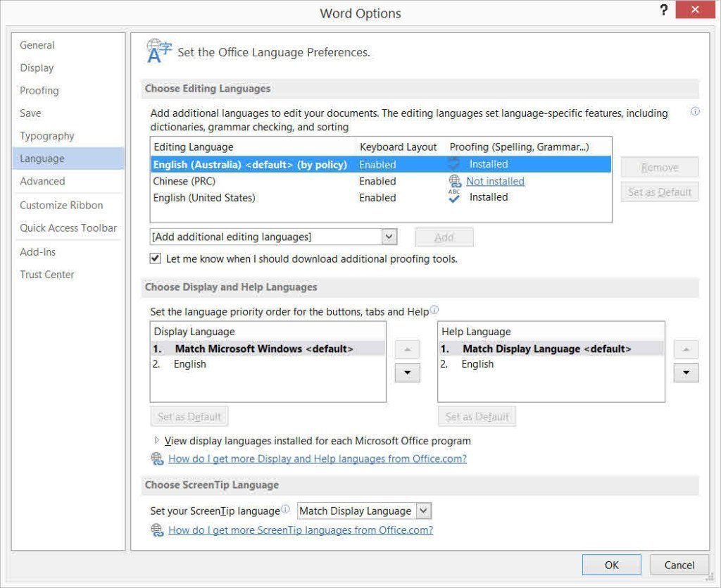The height and width of the screenshot is (588, 721).
Task: Open 'How do I get more Display and Help languages' link
Action: tap(318, 458)
